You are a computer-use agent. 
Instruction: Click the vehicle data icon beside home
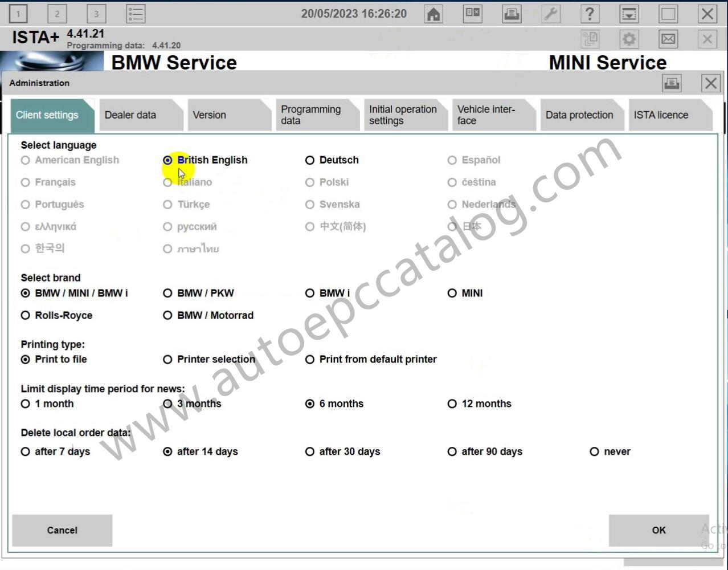coord(473,14)
